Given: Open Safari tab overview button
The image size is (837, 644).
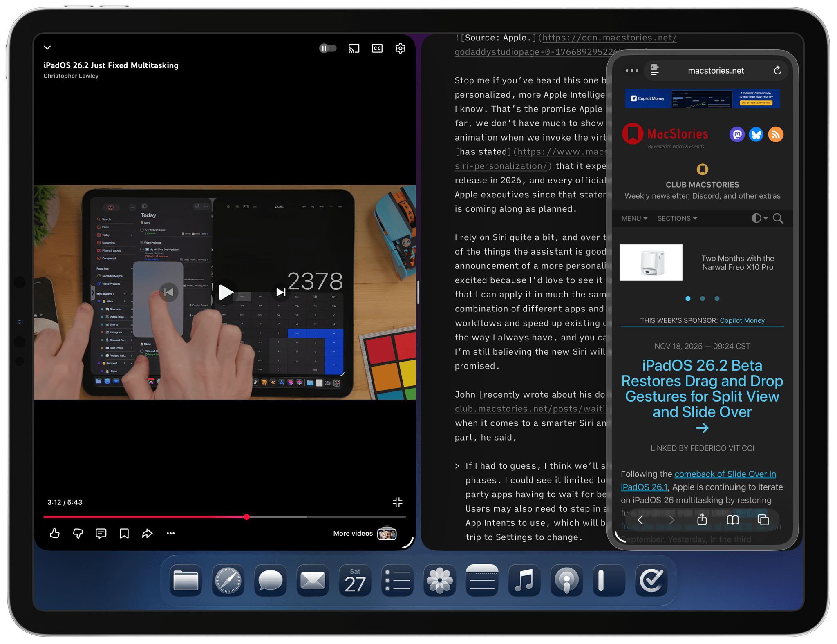Looking at the screenshot, I should (763, 519).
